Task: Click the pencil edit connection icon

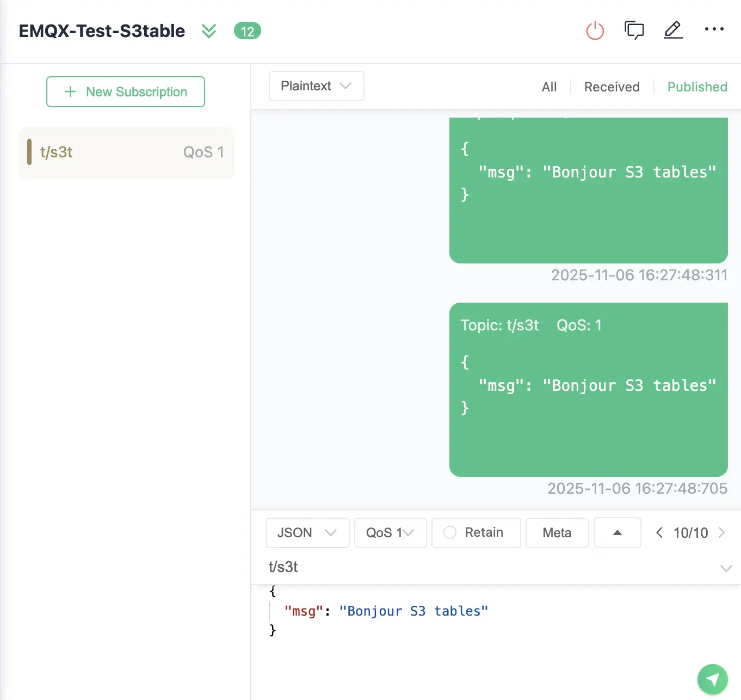Action: tap(673, 30)
